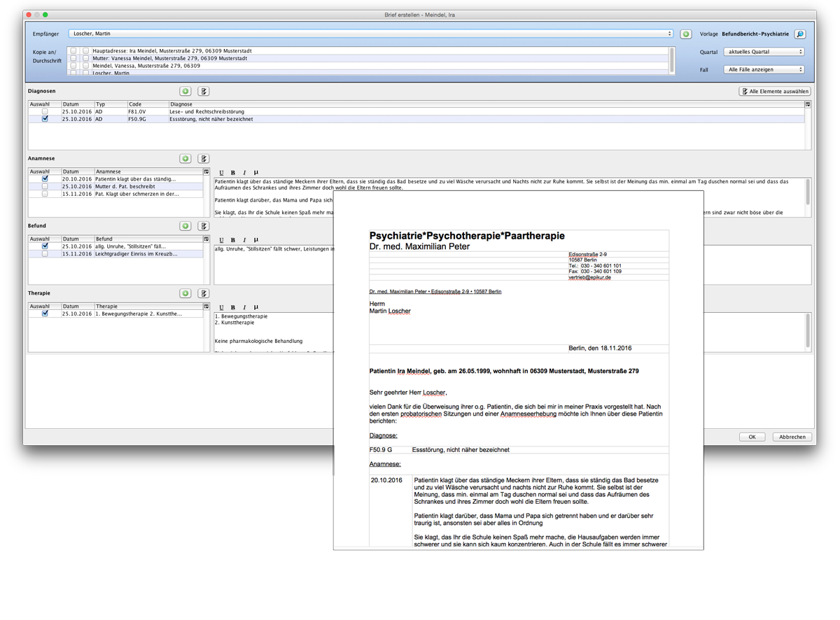
Task: Click into the Therapie text area
Action: pos(273,332)
